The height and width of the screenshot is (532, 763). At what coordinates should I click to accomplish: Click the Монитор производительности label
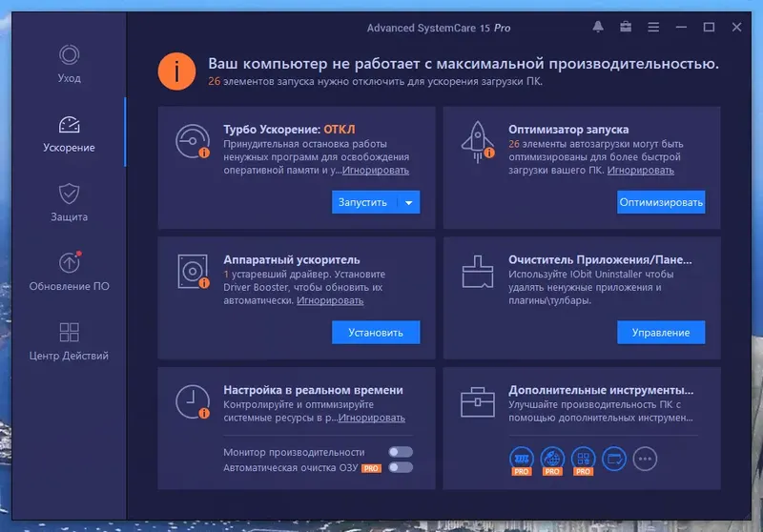[x=294, y=452]
